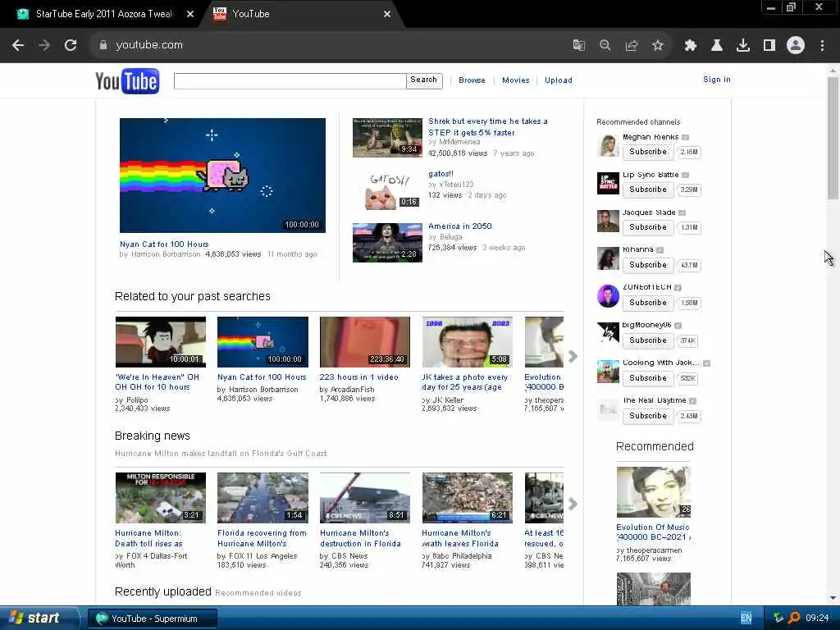
Task: Subscribe to Rihanna channel
Action: (x=648, y=265)
